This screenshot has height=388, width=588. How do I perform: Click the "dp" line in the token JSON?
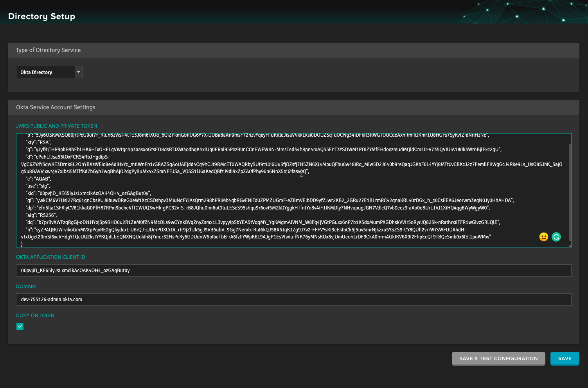tap(257, 208)
